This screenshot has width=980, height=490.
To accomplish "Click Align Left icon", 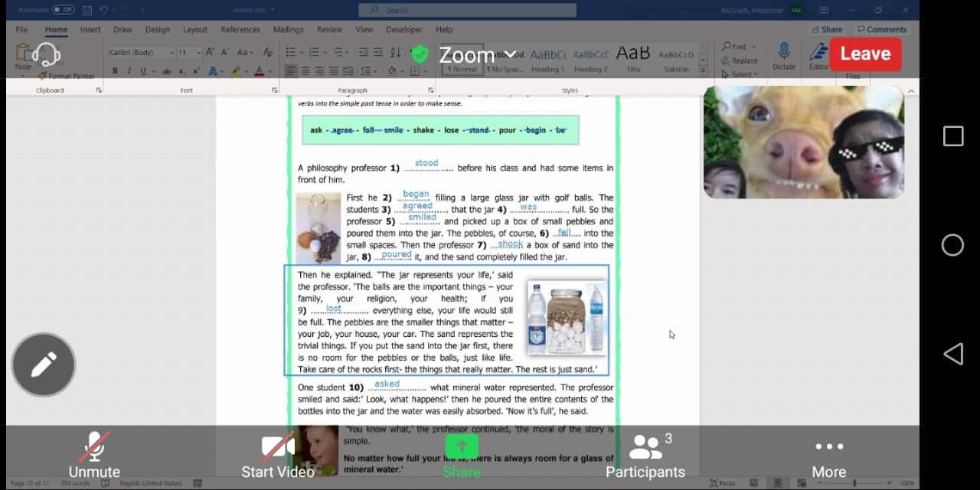I will [291, 70].
